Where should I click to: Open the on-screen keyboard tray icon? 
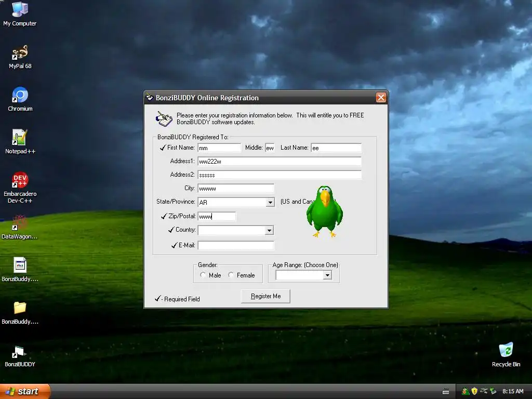[x=446, y=392]
